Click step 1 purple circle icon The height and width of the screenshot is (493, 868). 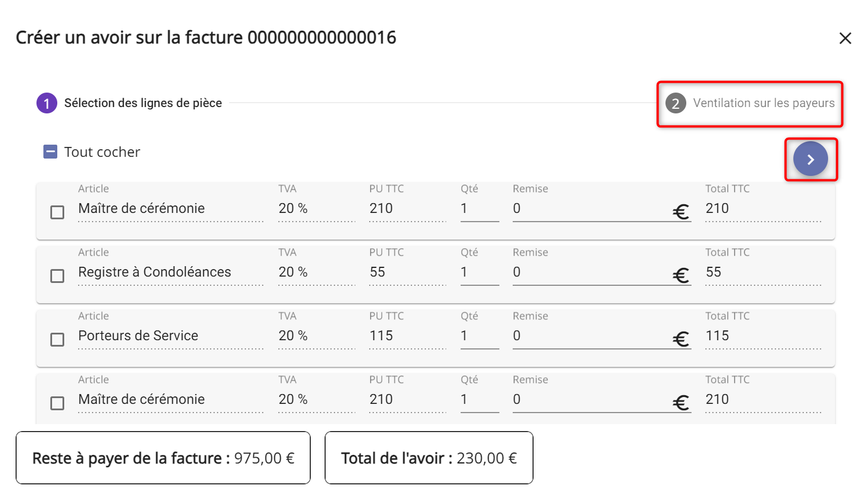point(47,103)
